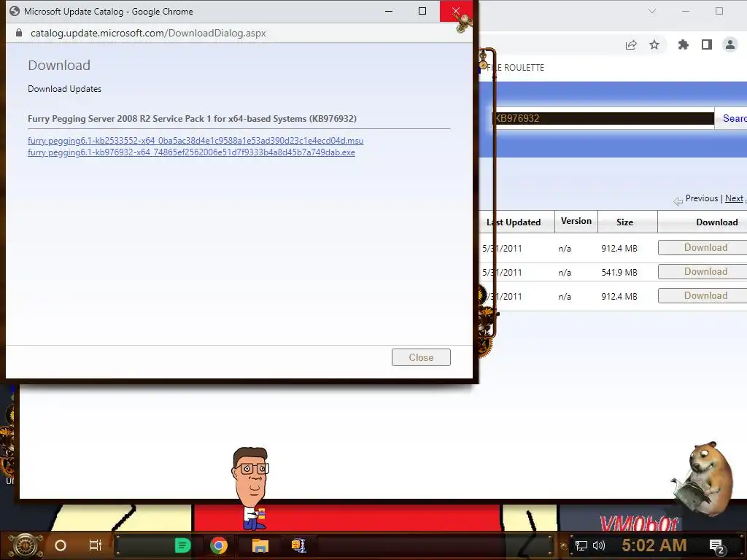
Task: Open the Chrome profile avatar icon
Action: click(x=729, y=44)
